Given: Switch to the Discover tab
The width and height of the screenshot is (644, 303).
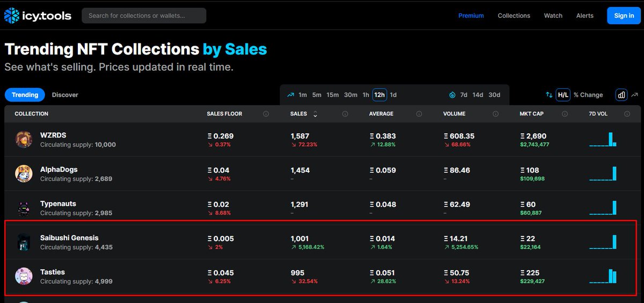Looking at the screenshot, I should pyautogui.click(x=65, y=95).
